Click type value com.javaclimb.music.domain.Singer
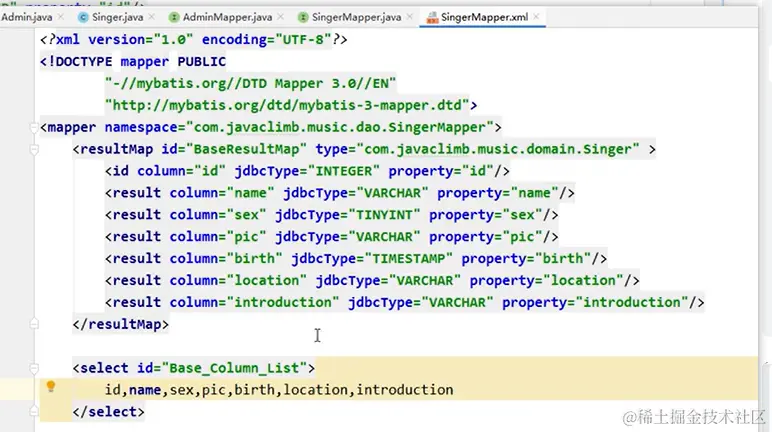Image resolution: width=772 pixels, height=432 pixels. [498, 149]
